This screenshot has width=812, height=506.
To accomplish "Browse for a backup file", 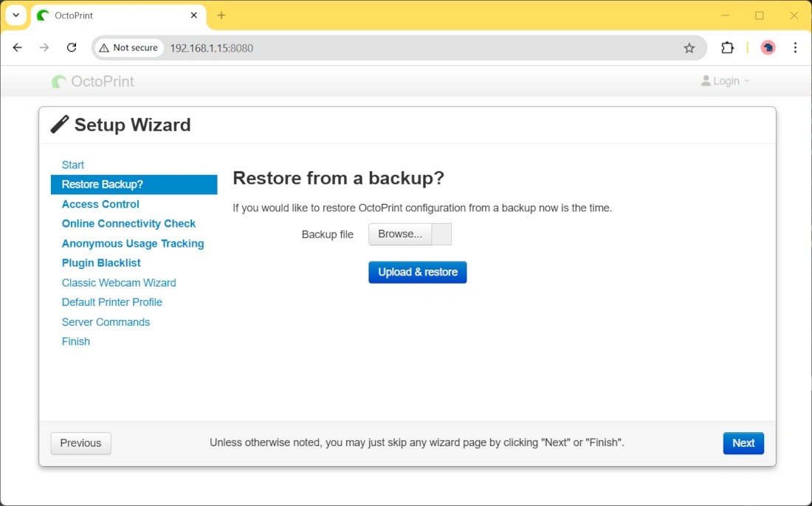I will pyautogui.click(x=400, y=234).
